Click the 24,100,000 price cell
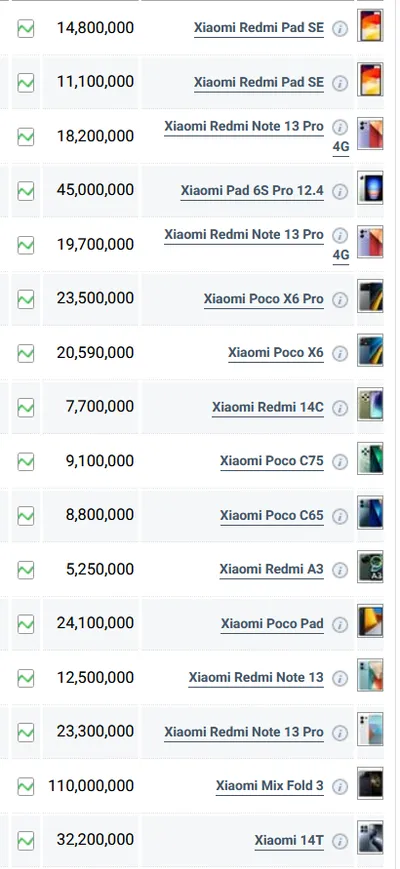The width and height of the screenshot is (400, 869). [90, 623]
